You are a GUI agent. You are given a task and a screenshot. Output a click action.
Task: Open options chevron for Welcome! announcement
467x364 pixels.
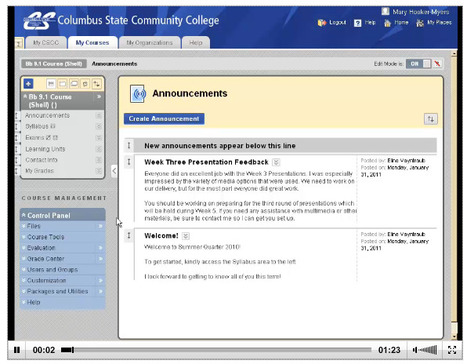point(186,236)
